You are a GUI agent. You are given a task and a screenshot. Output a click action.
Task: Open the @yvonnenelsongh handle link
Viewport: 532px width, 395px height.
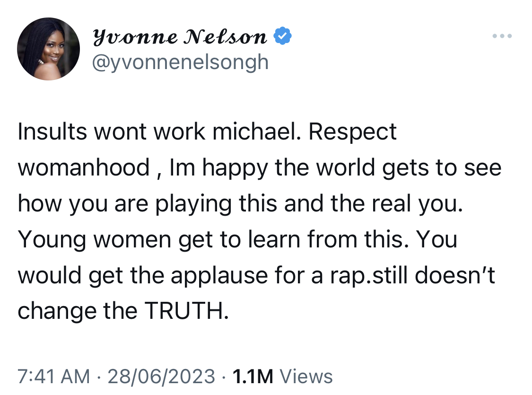(x=180, y=63)
